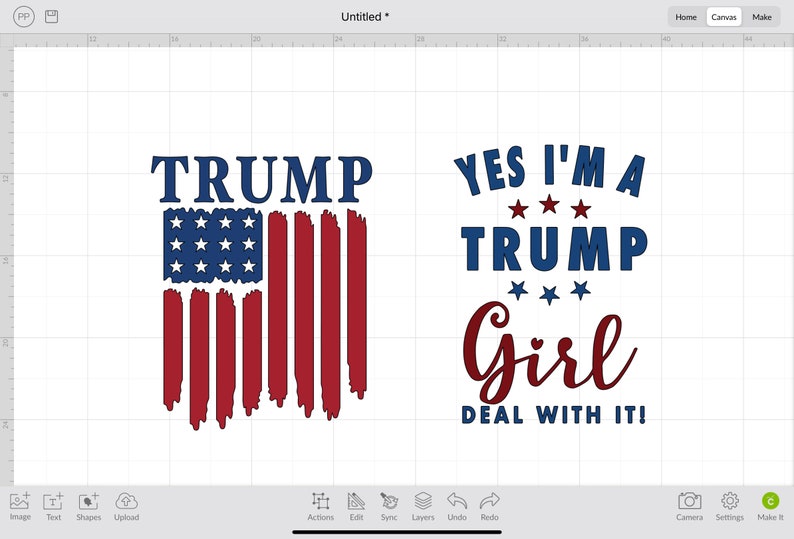
Task: Tap the Upload cloud icon
Action: (126, 507)
